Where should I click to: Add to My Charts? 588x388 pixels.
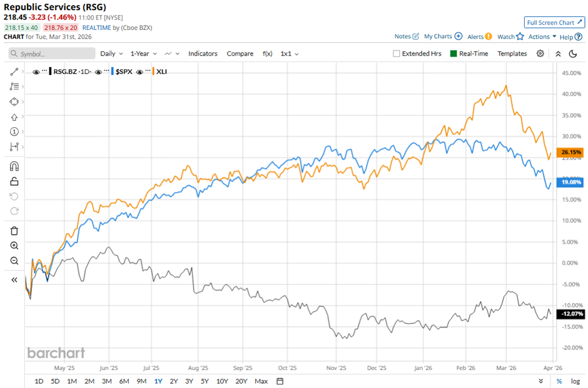click(x=443, y=36)
